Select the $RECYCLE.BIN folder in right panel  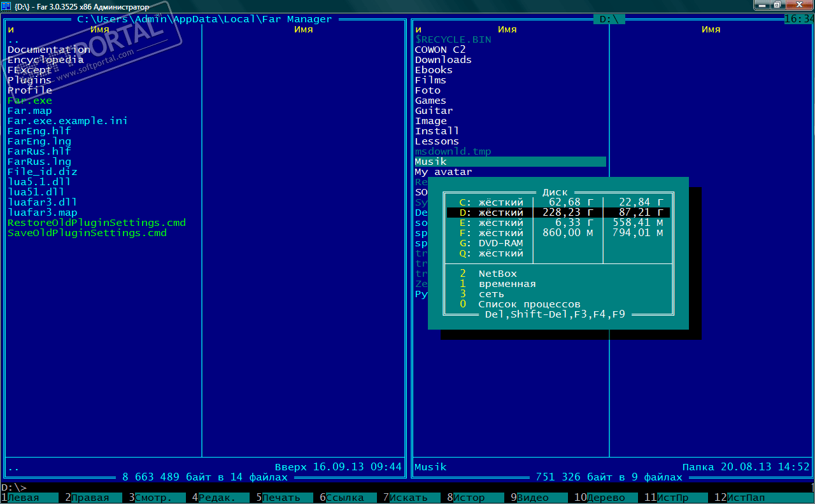pos(453,39)
